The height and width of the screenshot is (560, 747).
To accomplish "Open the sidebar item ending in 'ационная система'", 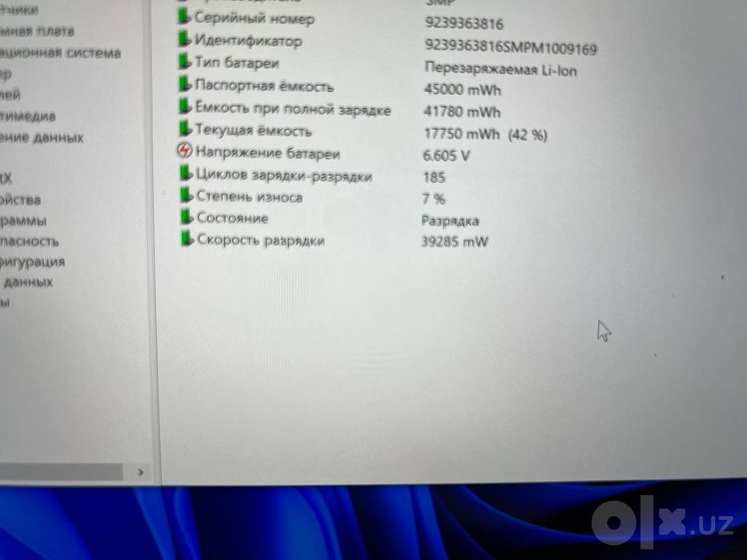I will coord(61,52).
